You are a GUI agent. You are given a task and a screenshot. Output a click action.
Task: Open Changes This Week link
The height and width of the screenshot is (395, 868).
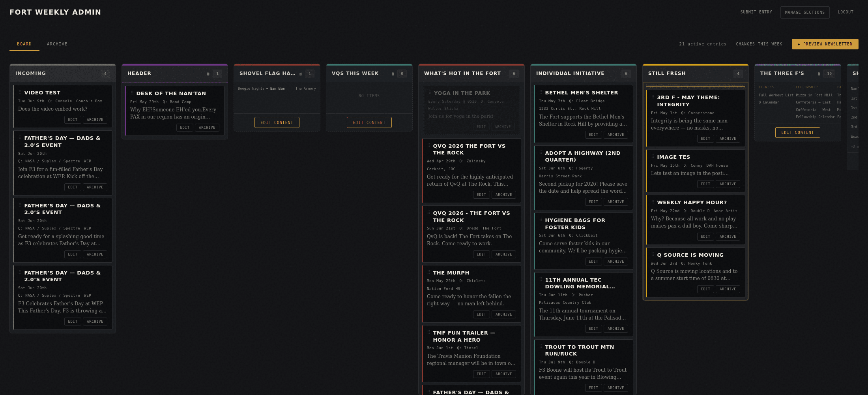[759, 44]
